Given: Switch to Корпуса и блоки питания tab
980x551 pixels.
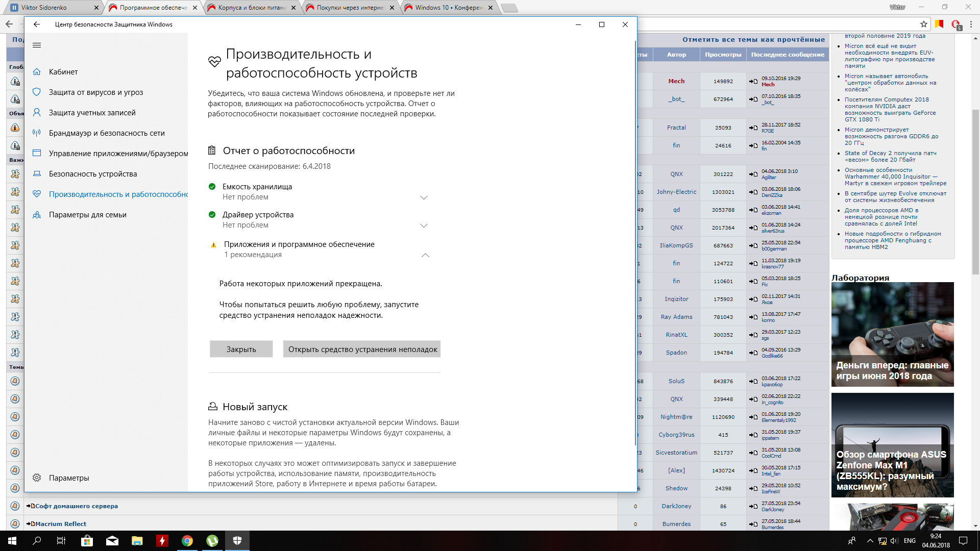Looking at the screenshot, I should (x=251, y=8).
